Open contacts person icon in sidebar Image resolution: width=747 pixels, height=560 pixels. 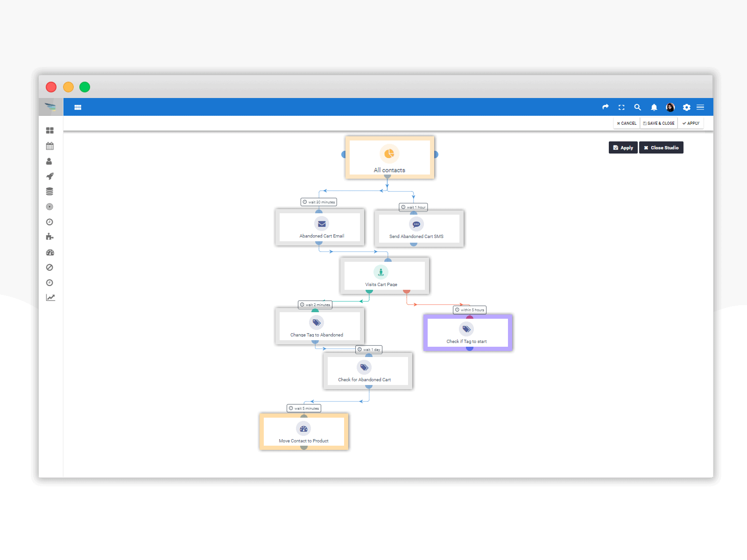(x=49, y=161)
